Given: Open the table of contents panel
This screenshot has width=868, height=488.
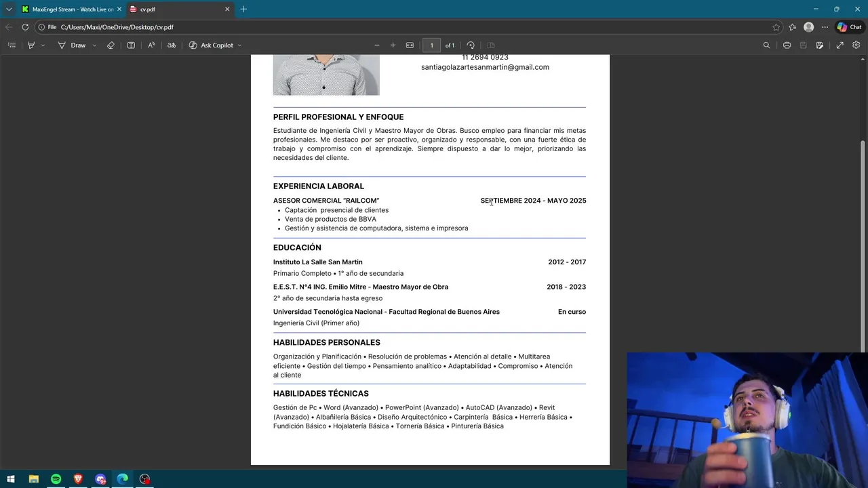Looking at the screenshot, I should point(12,45).
